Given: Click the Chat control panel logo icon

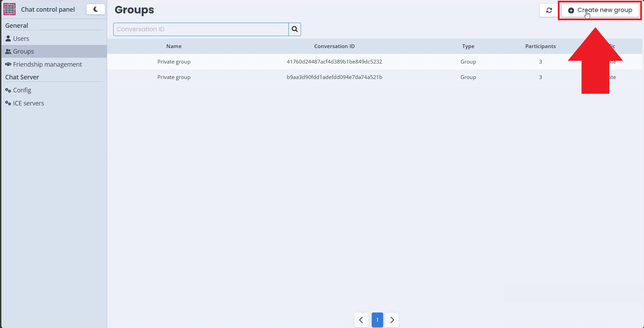Looking at the screenshot, I should click(x=10, y=9).
